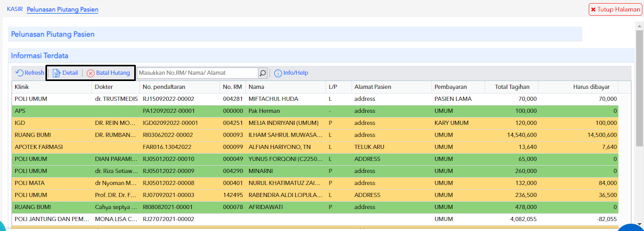This screenshot has height=231, width=644.
Task: Sort by the L/P column header
Action: coord(338,87)
